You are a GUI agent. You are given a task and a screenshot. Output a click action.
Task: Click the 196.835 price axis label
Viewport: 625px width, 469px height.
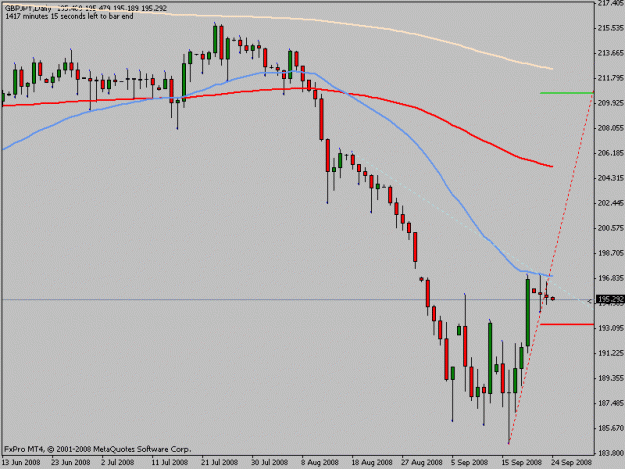click(610, 278)
